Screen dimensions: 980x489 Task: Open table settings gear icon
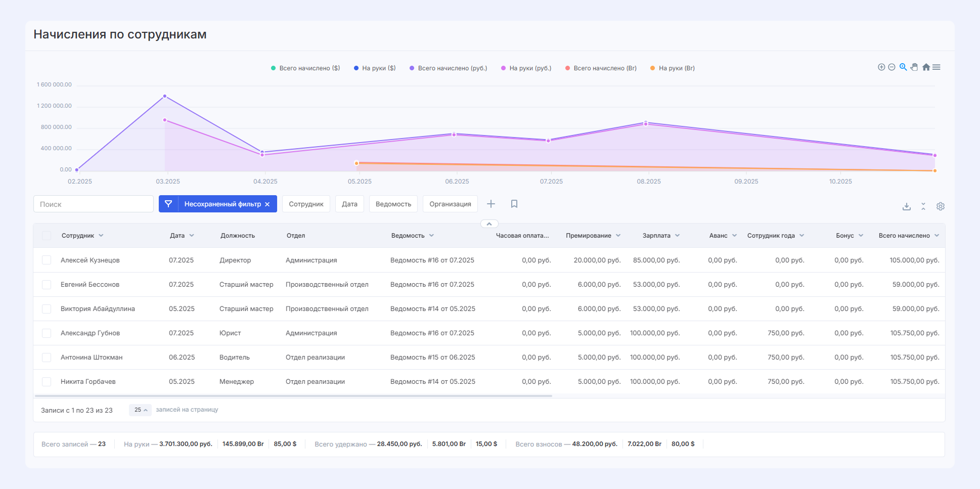click(x=941, y=206)
